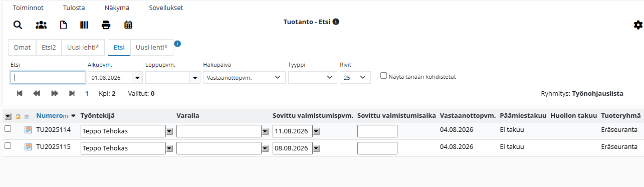Click Eräseuranta in TU2025114 row
Viewport: 644px width, 187px height.
[x=619, y=130]
